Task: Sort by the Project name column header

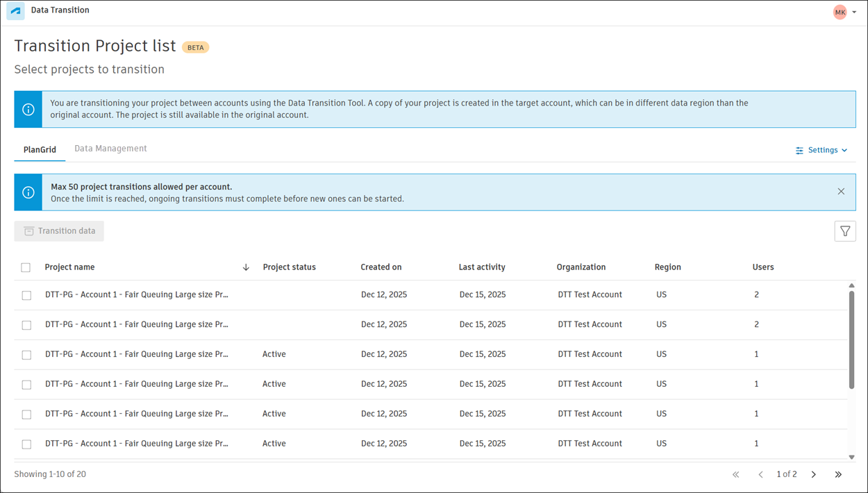Action: [x=69, y=267]
